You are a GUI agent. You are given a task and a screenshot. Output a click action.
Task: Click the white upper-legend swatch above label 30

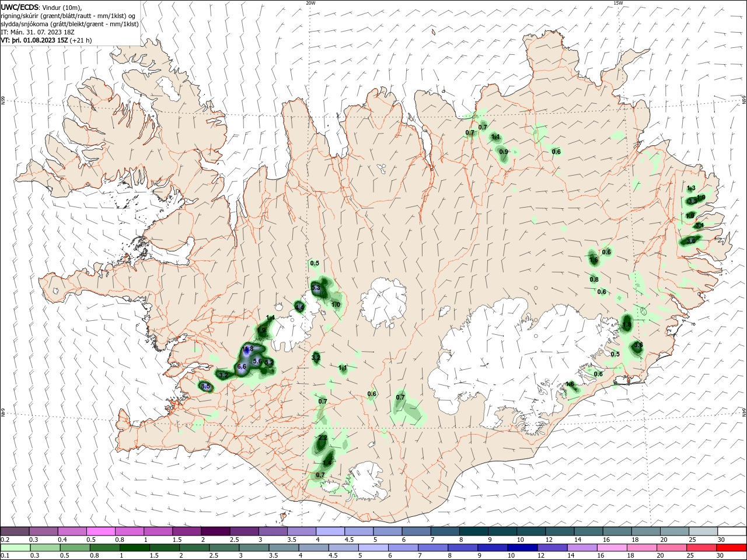[x=732, y=531]
